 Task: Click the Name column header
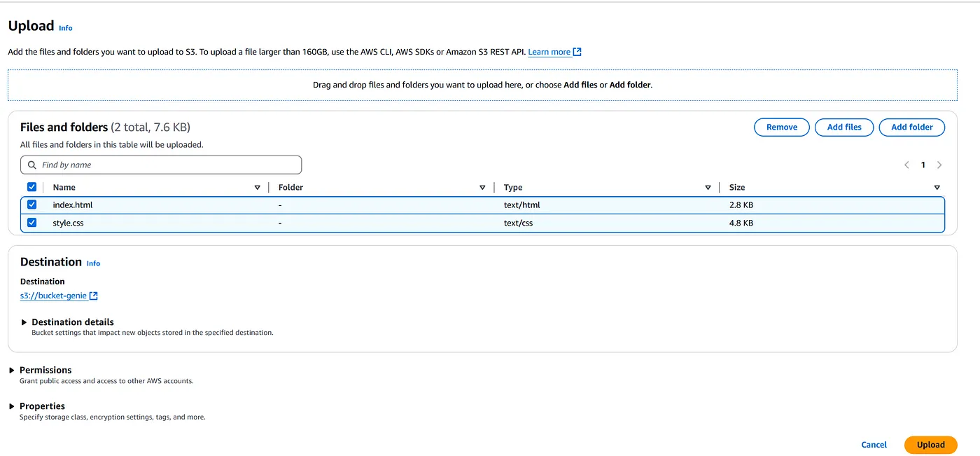click(64, 188)
